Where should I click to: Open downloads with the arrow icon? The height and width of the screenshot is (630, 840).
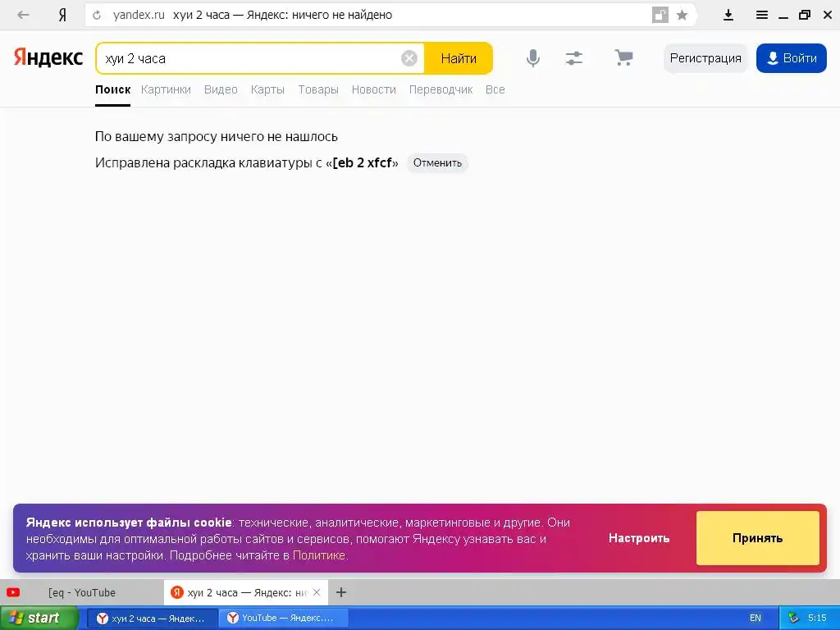[728, 15]
